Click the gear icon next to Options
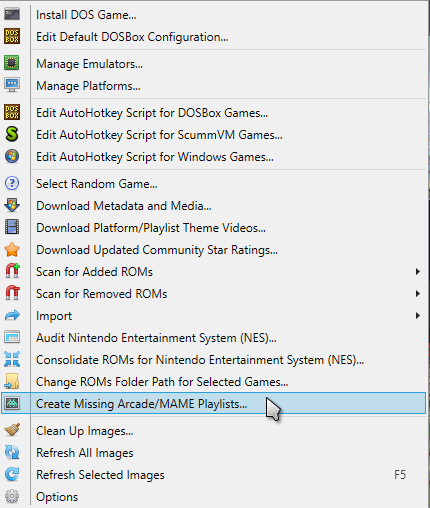 12,496
